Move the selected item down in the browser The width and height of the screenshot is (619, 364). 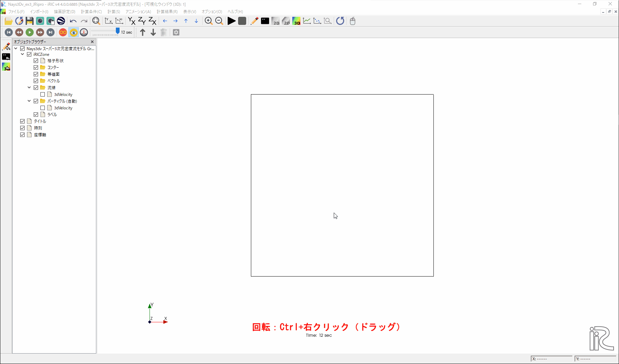coord(153,32)
